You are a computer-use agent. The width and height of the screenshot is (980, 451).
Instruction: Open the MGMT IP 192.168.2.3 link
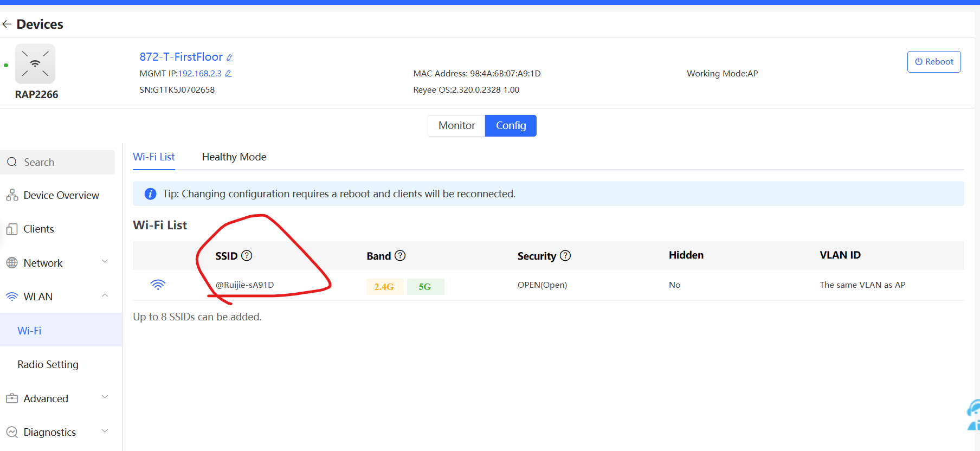[200, 74]
